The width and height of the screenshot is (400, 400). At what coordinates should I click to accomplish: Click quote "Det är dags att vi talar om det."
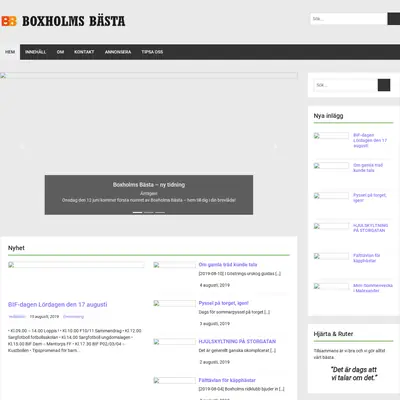pos(354,374)
